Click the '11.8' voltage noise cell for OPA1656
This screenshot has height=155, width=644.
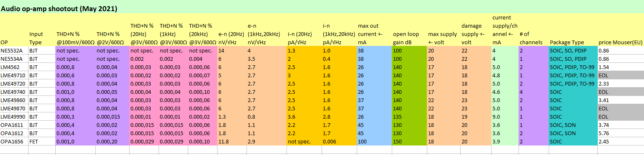pyautogui.click(x=232, y=141)
